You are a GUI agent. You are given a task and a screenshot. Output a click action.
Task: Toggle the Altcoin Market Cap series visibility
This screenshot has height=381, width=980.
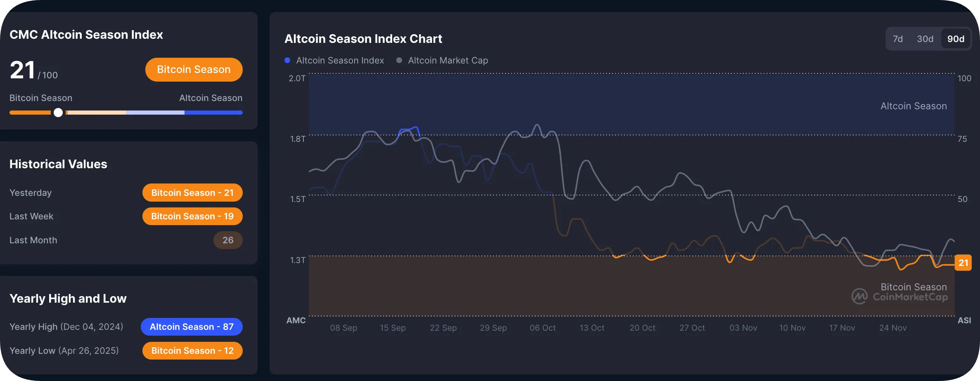tap(443, 60)
